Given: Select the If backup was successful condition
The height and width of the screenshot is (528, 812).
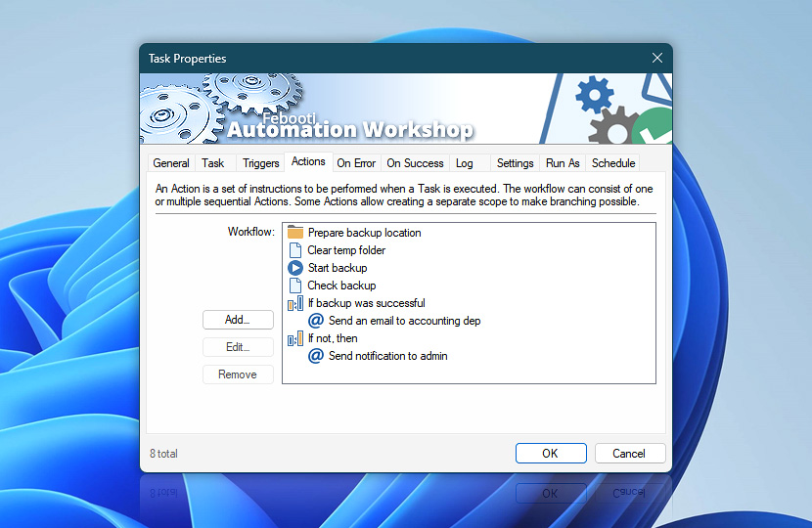Looking at the screenshot, I should coord(366,303).
